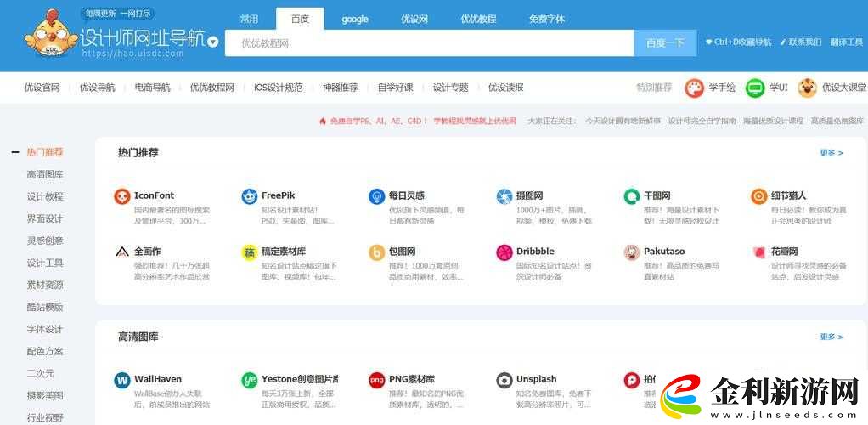The height and width of the screenshot is (425, 868).
Task: Click 更多 in 高清图库 section
Action: click(831, 337)
